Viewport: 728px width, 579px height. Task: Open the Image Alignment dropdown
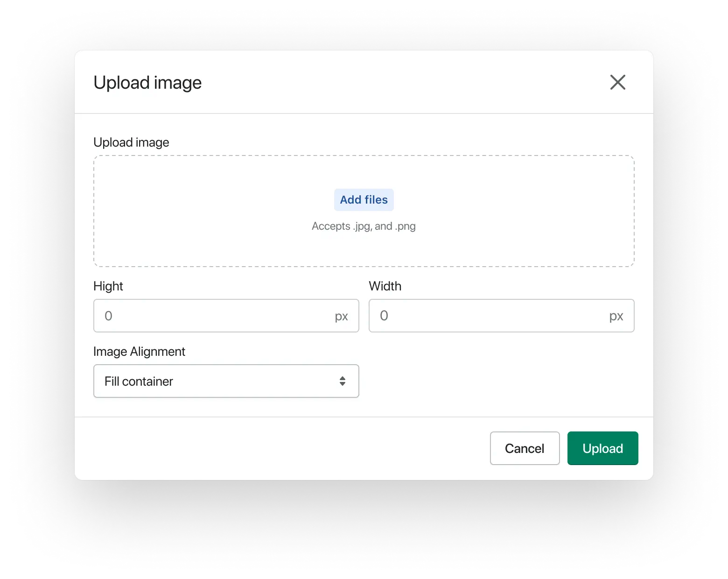(x=226, y=381)
